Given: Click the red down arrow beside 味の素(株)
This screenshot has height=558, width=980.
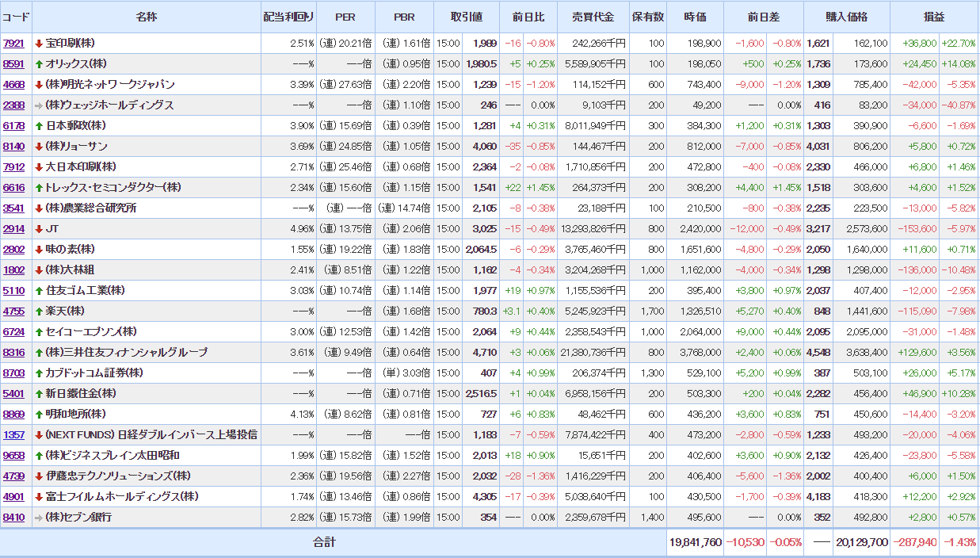Looking at the screenshot, I should (39, 249).
